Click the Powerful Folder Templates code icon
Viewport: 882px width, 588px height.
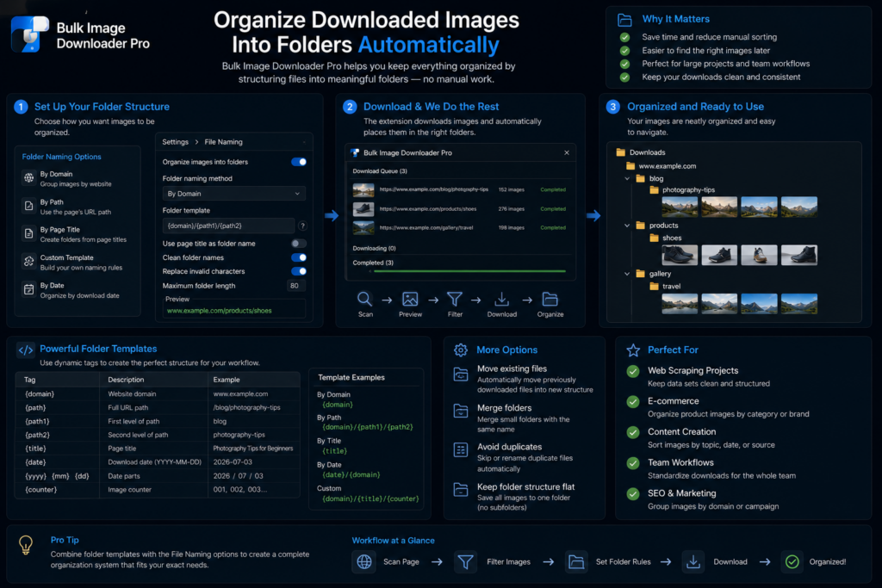pos(26,350)
